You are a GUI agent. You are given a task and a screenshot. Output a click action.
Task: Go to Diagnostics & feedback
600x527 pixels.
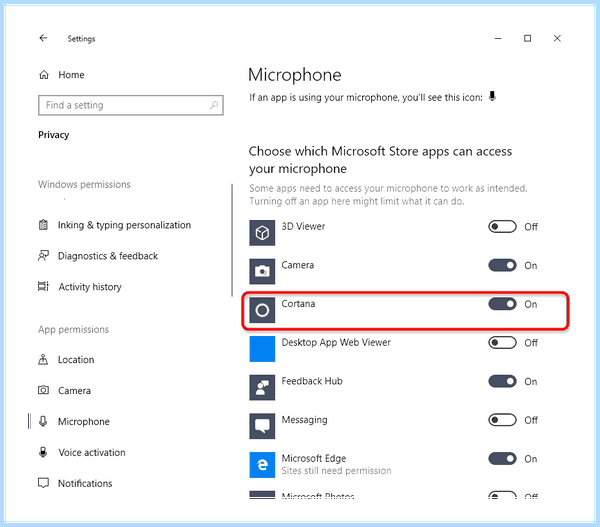pos(108,256)
